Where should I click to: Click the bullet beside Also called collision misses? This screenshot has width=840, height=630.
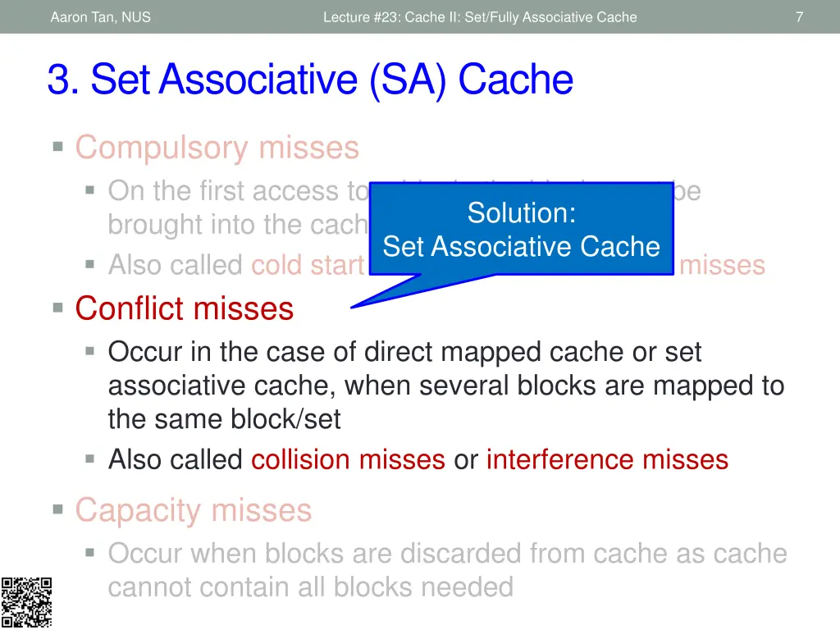[x=90, y=459]
